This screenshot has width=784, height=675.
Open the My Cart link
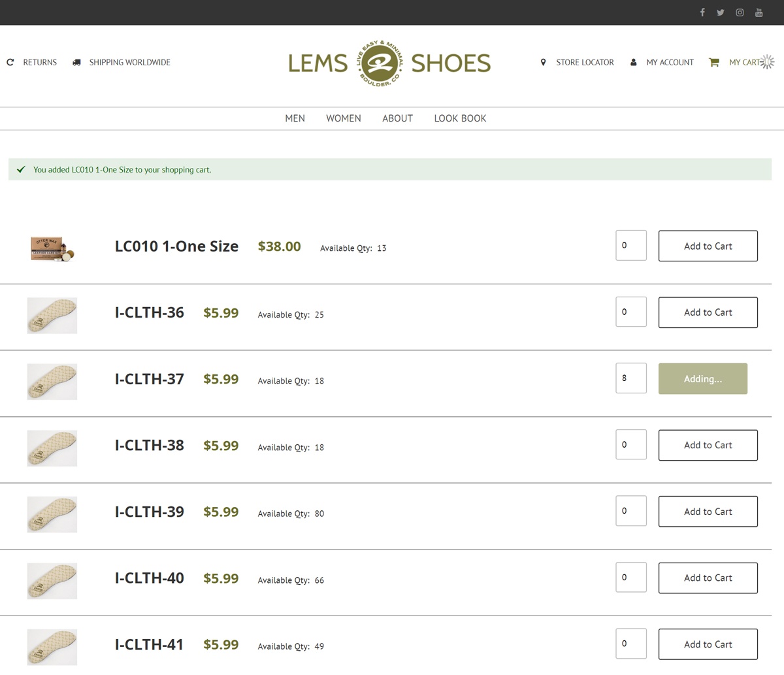click(745, 63)
